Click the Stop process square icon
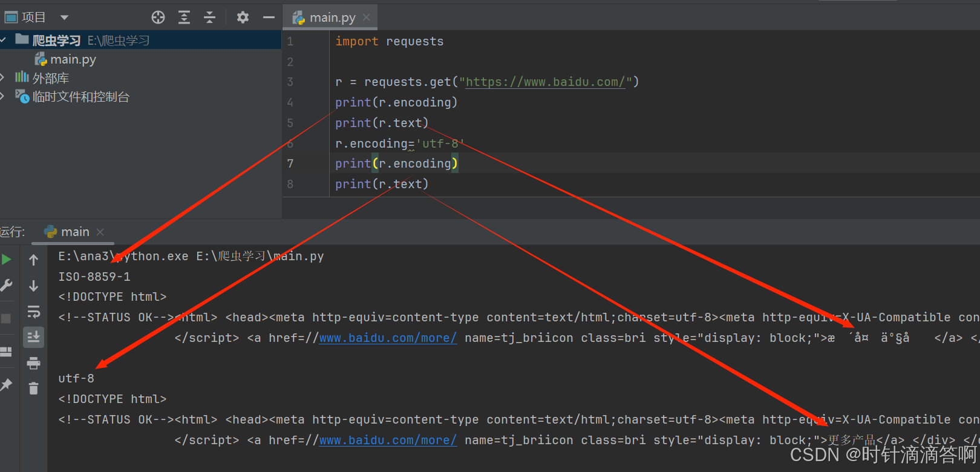Viewport: 980px width, 472px height. coord(6,318)
